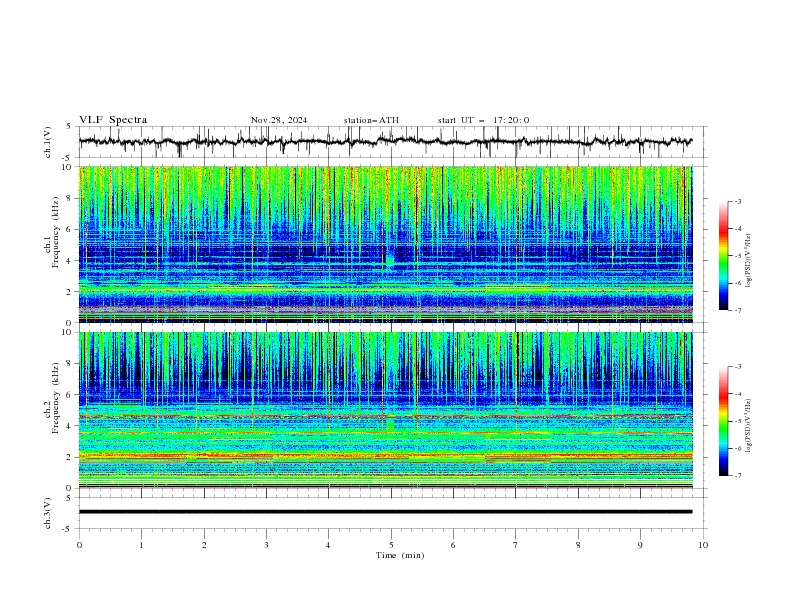Click the "VLF Spectra" title text
The height and width of the screenshot is (612, 792).
tap(113, 120)
